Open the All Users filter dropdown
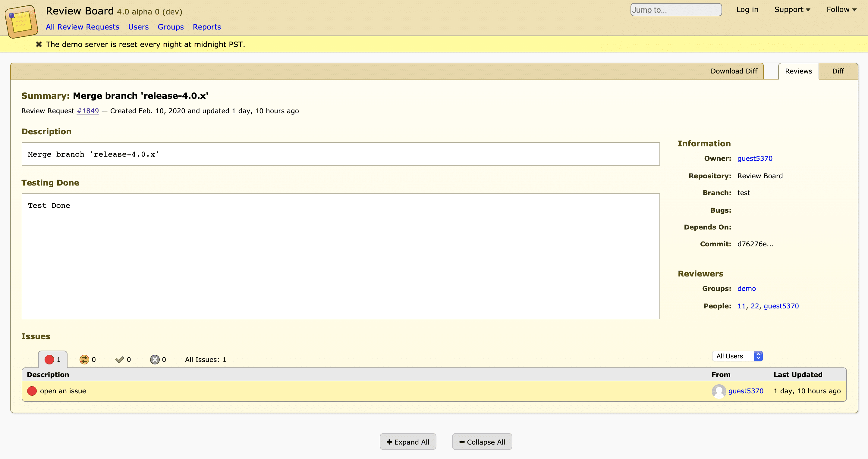The image size is (868, 459). [737, 356]
